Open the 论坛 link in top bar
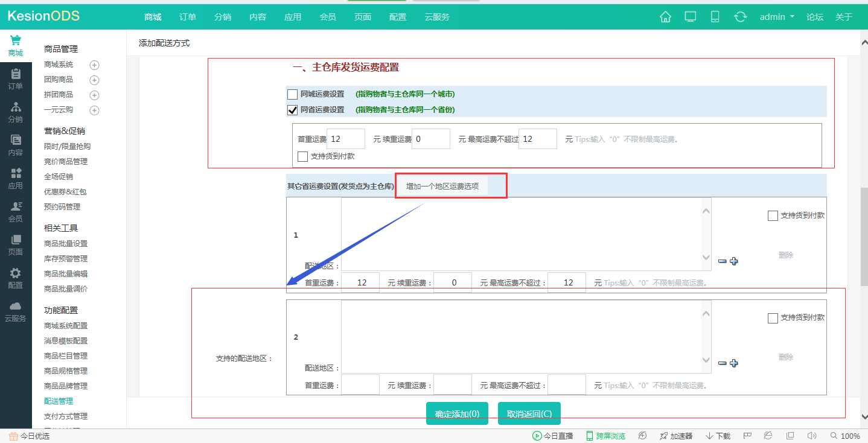 tap(815, 17)
